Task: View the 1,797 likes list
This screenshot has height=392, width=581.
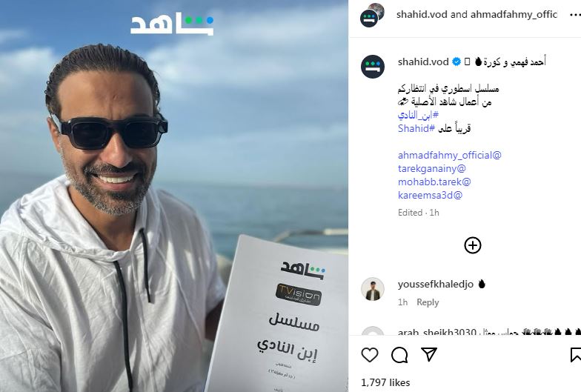Action: 385,382
